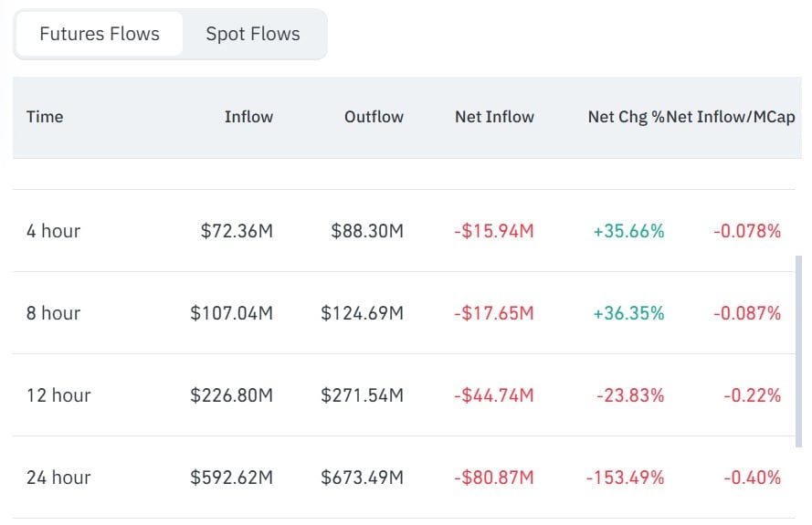The height and width of the screenshot is (525, 812).
Task: Click the $88.30M outflow value
Action: click(367, 231)
